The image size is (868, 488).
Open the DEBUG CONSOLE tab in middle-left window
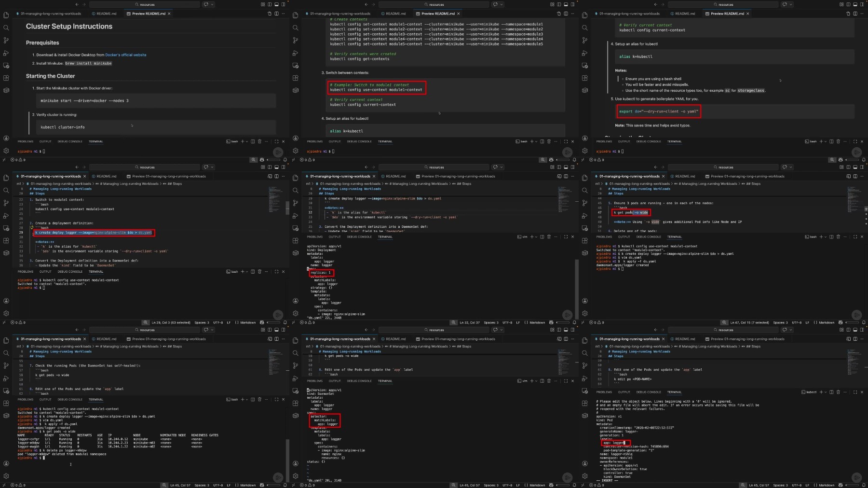(x=70, y=271)
